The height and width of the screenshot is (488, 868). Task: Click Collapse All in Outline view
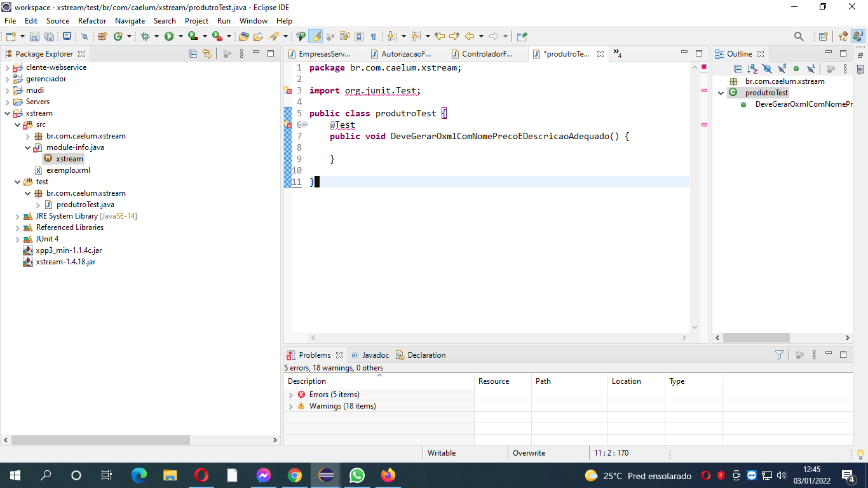pyautogui.click(x=738, y=69)
